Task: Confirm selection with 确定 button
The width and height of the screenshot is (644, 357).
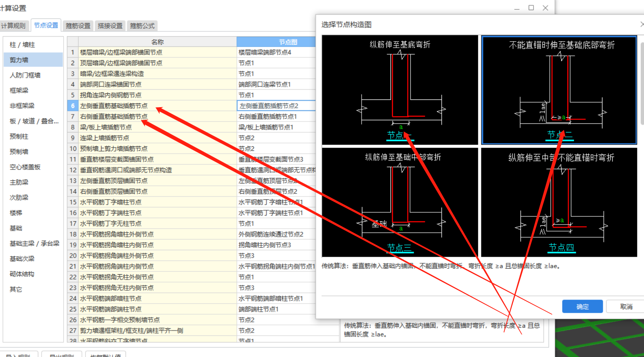Action: 582,306
